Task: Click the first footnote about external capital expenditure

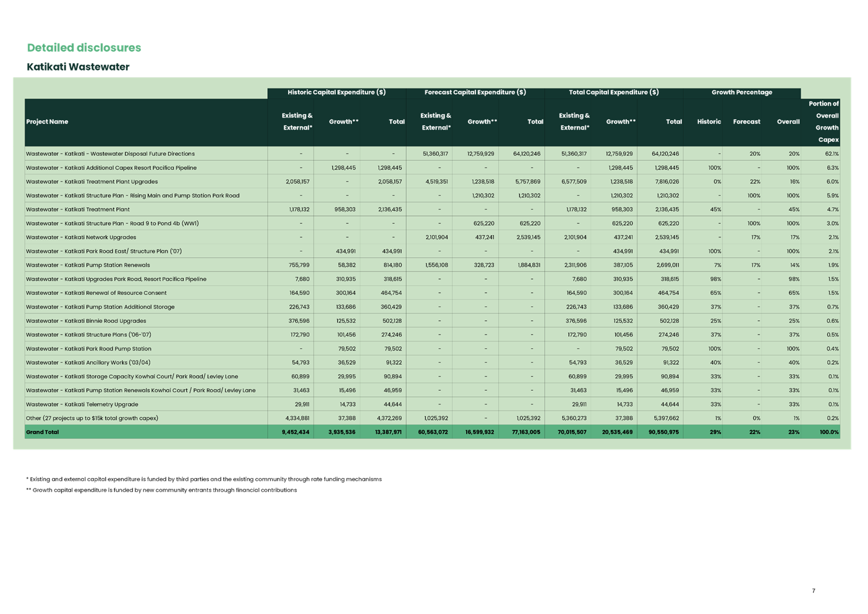Action: [203, 479]
